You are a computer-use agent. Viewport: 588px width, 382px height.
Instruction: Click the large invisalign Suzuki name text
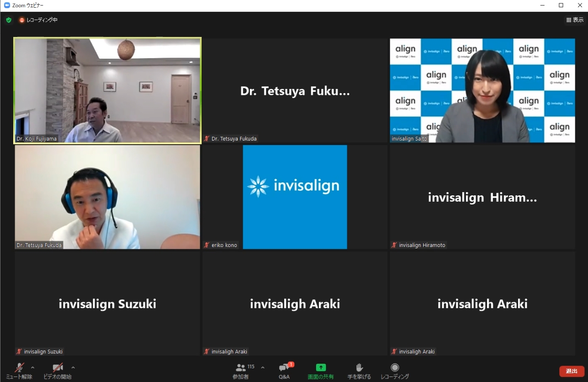(107, 304)
